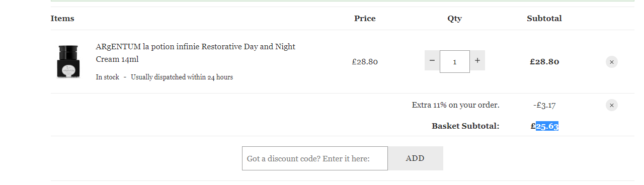Remove the ARgENTUM cream from basket
The height and width of the screenshot is (185, 644).
click(611, 62)
